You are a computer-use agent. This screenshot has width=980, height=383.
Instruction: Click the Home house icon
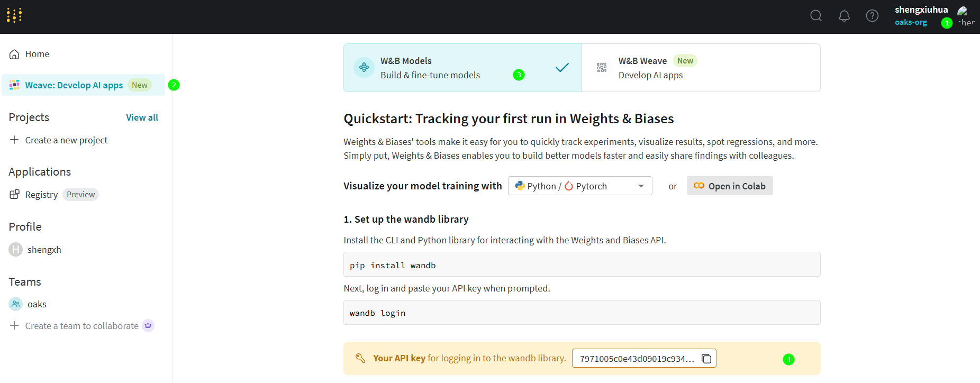(x=15, y=54)
